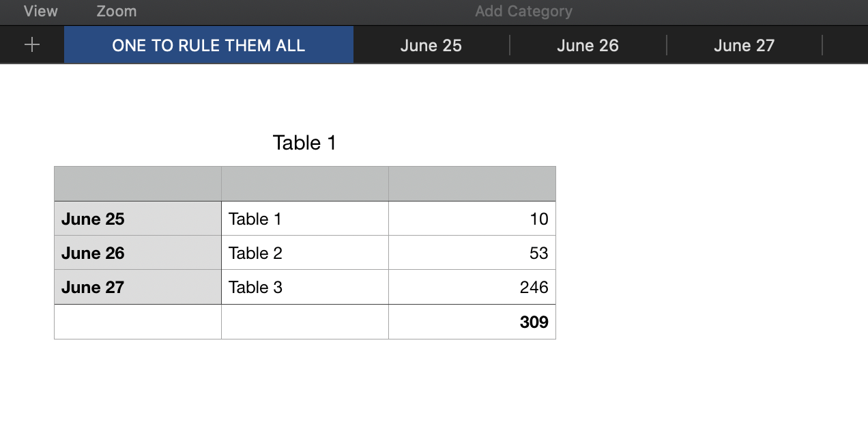The image size is (868, 444).
Task: Select the June 26 row header cell
Action: pyautogui.click(x=137, y=253)
